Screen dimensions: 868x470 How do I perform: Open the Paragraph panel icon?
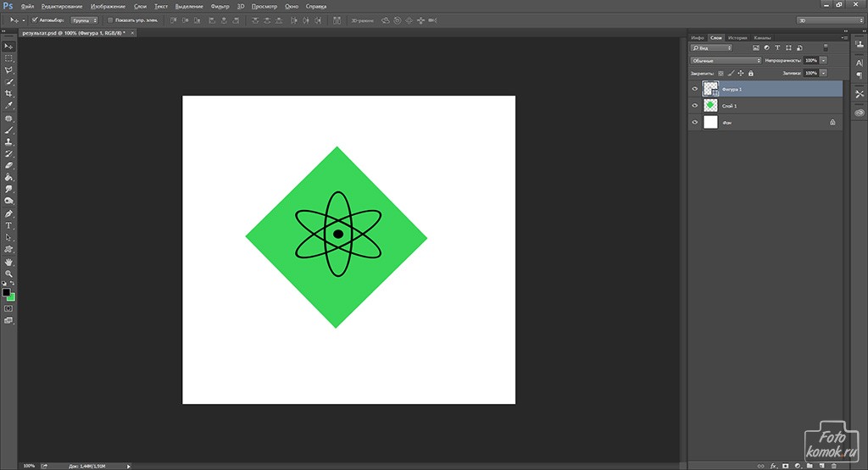pyautogui.click(x=860, y=75)
